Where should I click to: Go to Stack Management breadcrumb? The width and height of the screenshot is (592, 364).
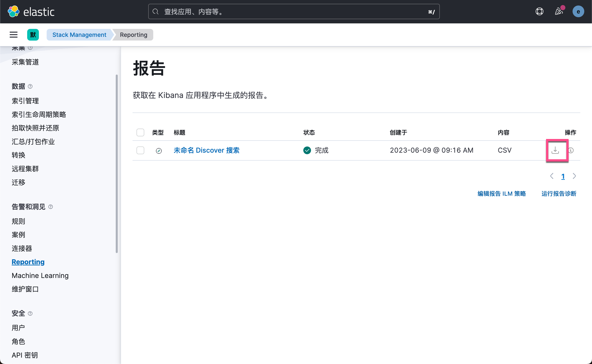click(79, 35)
